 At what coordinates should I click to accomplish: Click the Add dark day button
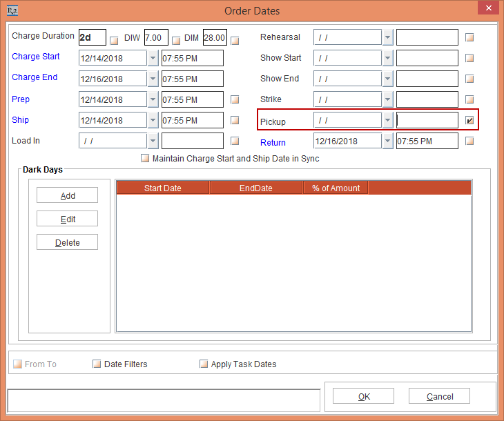(67, 195)
